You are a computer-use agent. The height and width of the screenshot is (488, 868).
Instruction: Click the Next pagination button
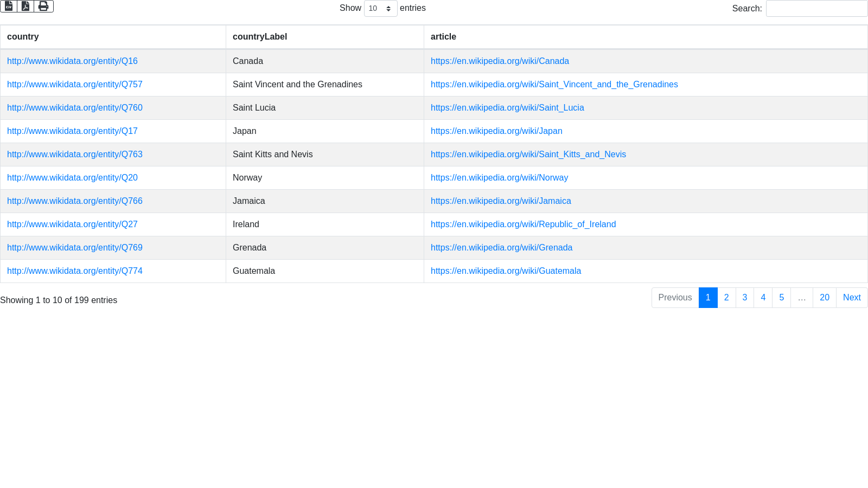tap(852, 298)
